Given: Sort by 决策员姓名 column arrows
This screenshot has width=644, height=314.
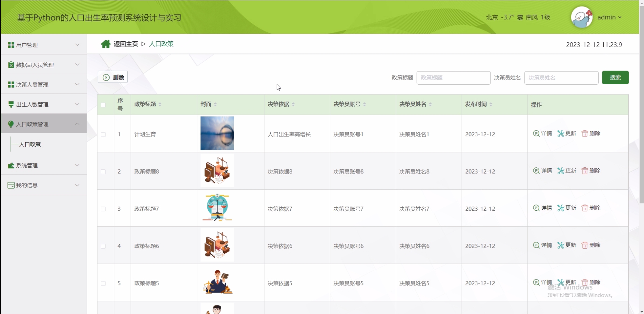Looking at the screenshot, I should pyautogui.click(x=431, y=104).
